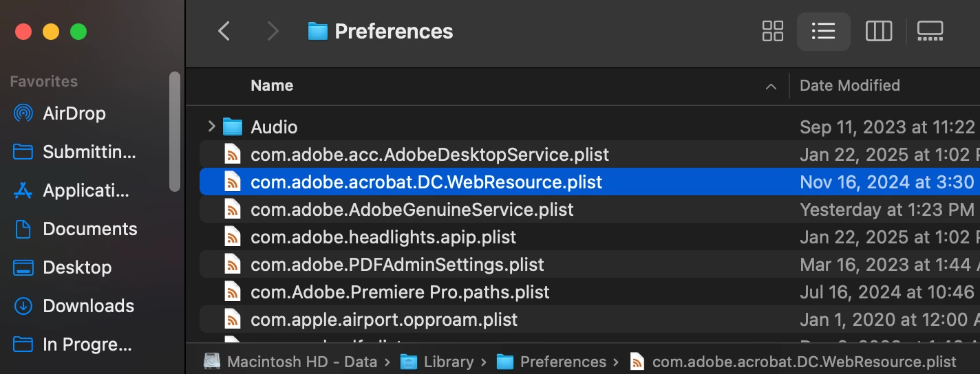Open Desktop from the sidebar
Screen dimensions: 980x374
[77, 267]
